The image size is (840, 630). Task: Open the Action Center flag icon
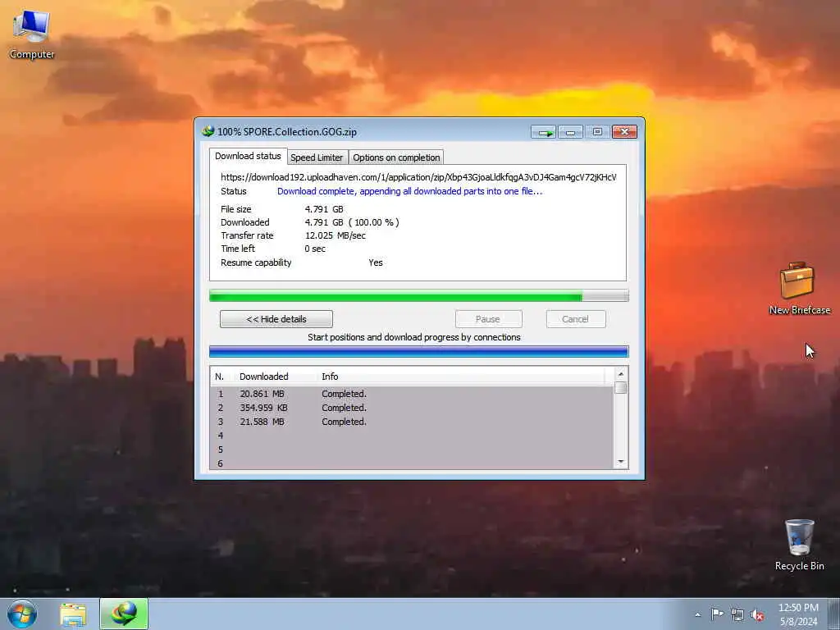(x=717, y=614)
